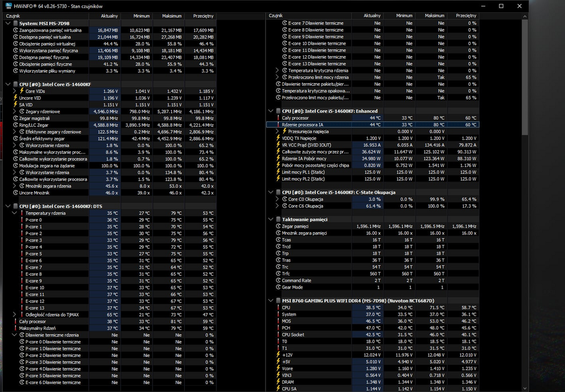Image resolution: width=565 pixels, height=392 pixels.
Task: Click thermometer icon beside MOS sensor
Action: (x=278, y=321)
